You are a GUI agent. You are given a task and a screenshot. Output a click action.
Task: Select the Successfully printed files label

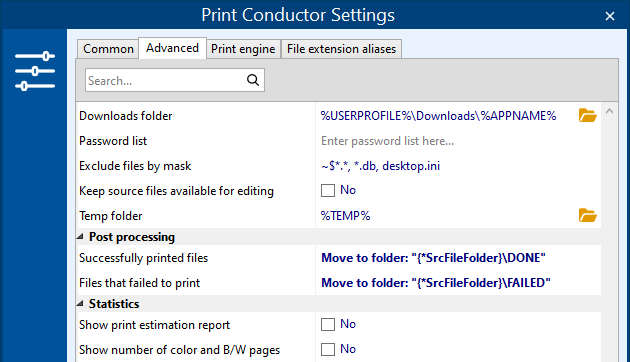tap(143, 258)
